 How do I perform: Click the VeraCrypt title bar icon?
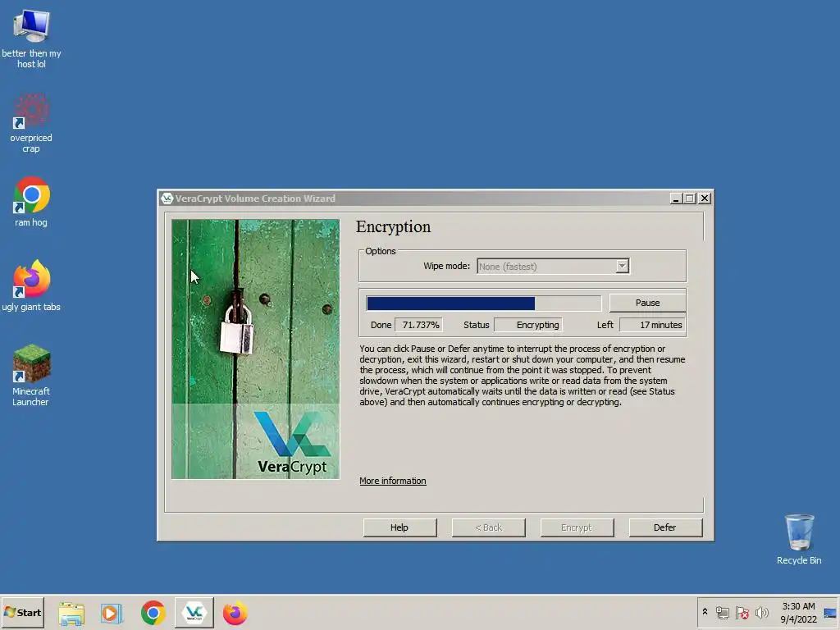pos(167,199)
